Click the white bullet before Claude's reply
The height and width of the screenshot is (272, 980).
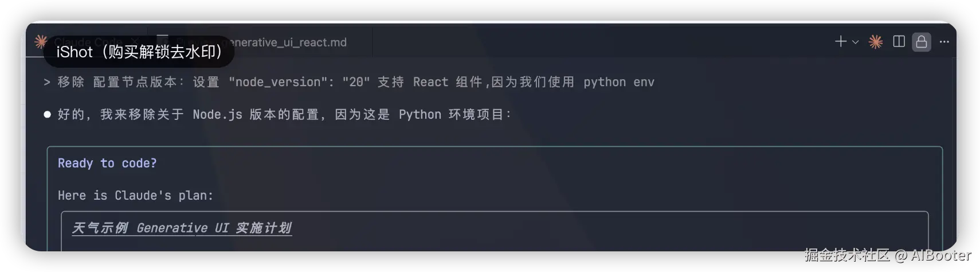point(48,114)
